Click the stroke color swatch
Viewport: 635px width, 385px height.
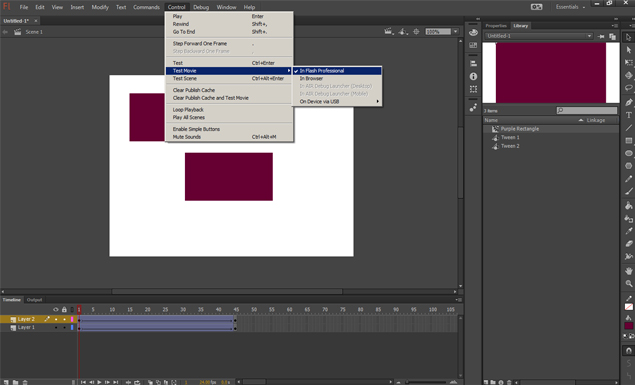tap(629, 307)
